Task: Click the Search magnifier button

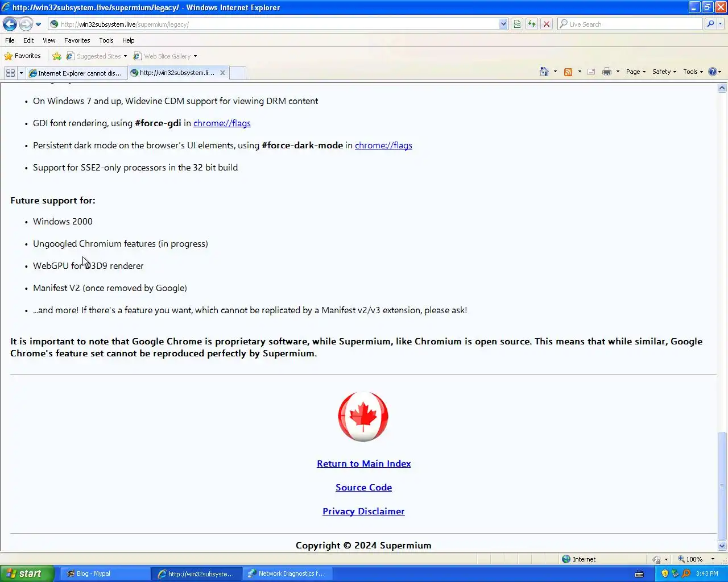Action: point(710,24)
